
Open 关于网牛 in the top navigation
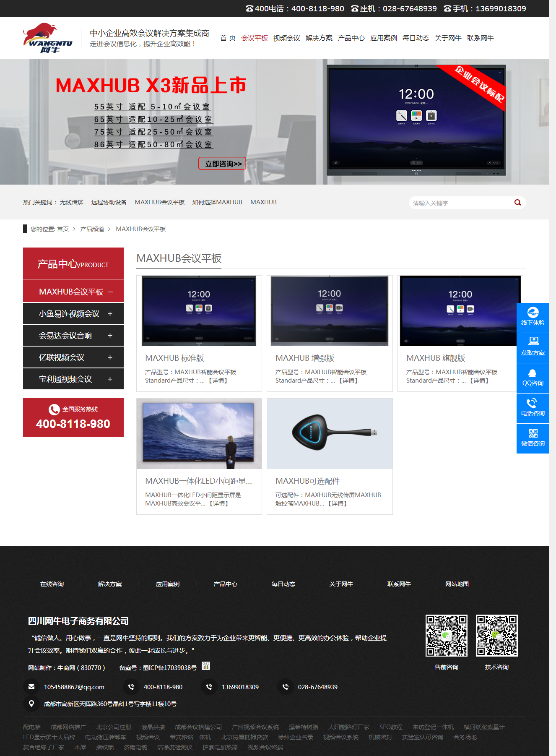tap(448, 38)
